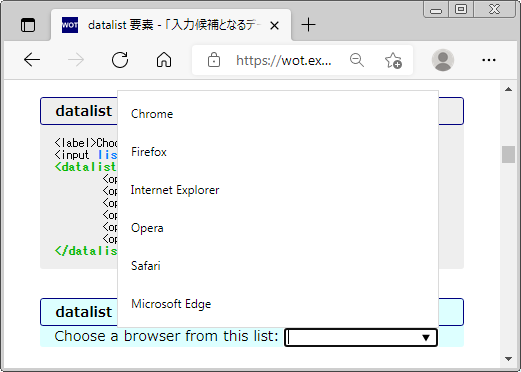Screen dimensions: 521x372
Task: Choose Opera from the suggestion list
Action: click(x=278, y=228)
